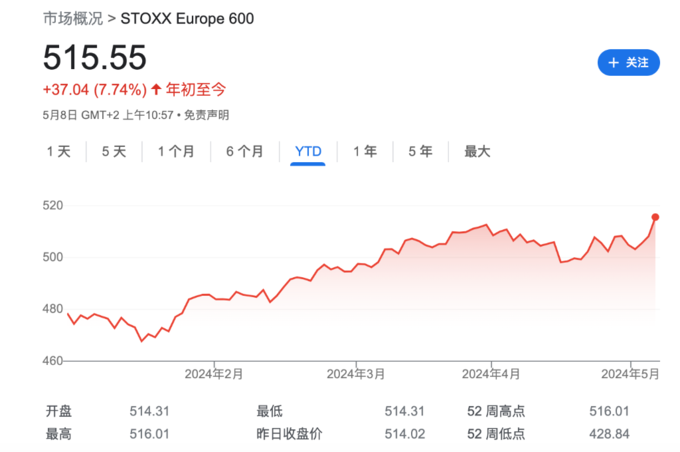Open the 免责声明 disclaimer link

tap(206, 115)
